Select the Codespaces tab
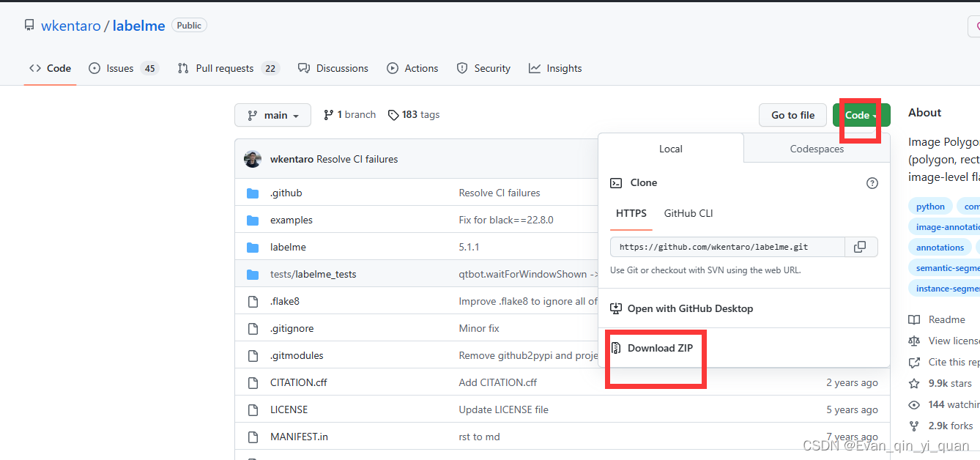This screenshot has height=460, width=980. pyautogui.click(x=816, y=149)
